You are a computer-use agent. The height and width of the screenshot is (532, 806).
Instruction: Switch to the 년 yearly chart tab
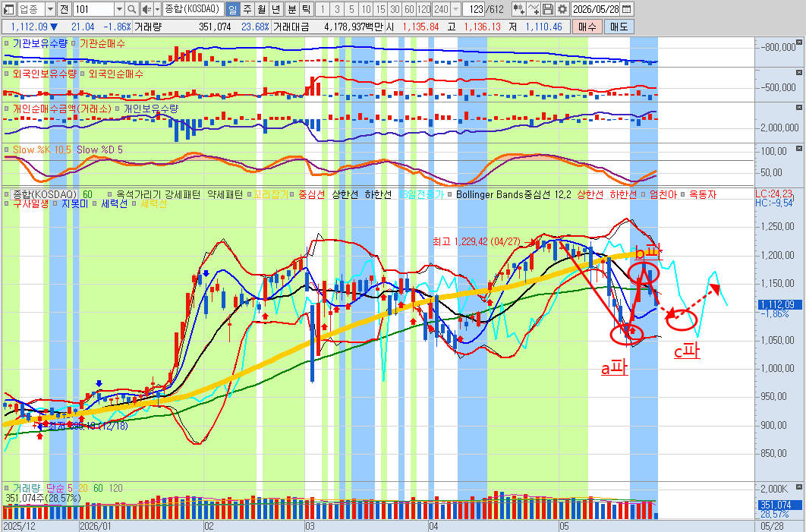[x=276, y=9]
